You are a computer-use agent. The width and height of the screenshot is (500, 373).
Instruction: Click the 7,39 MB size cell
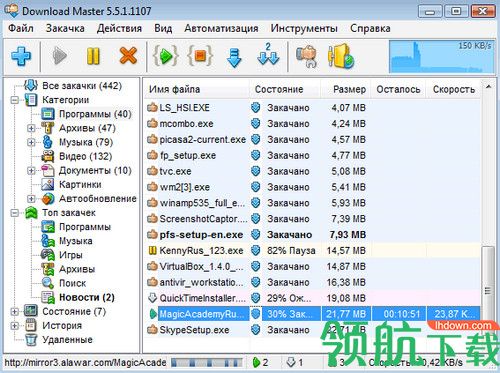[x=348, y=219]
